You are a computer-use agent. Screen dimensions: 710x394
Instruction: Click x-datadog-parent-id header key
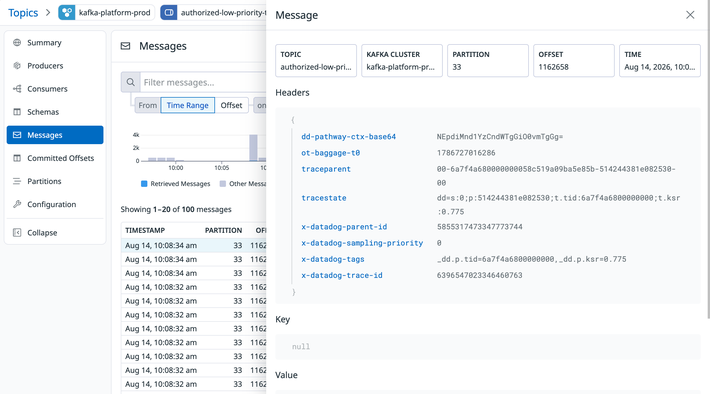[344, 227]
